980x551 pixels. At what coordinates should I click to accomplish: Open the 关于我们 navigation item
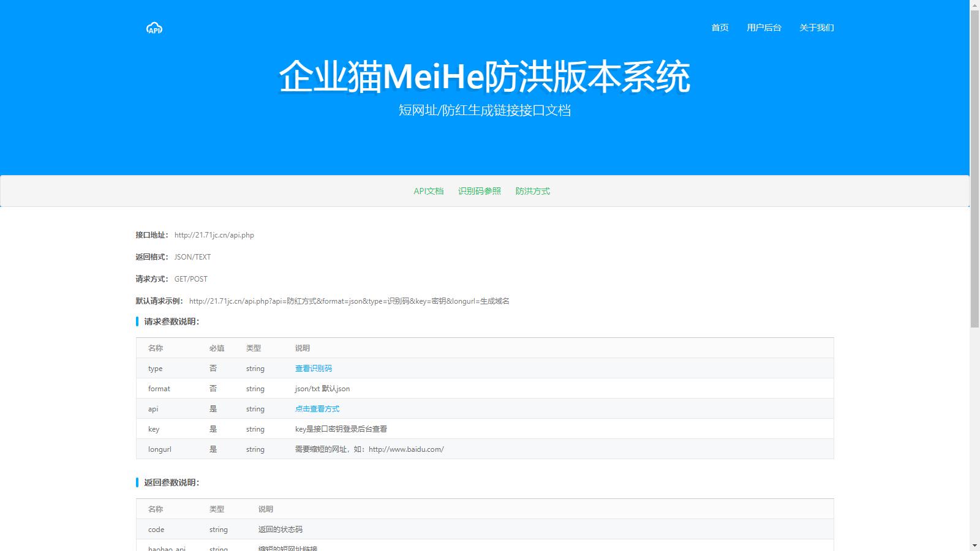tap(816, 27)
